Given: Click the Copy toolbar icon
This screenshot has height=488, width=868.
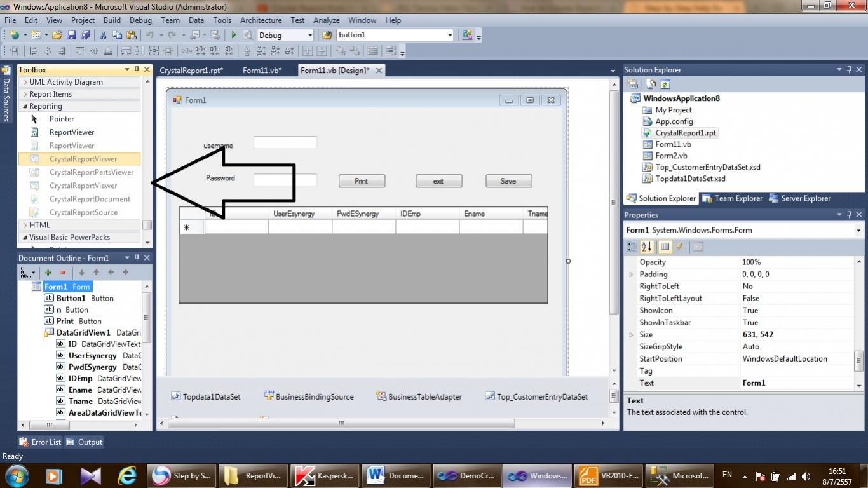Looking at the screenshot, I should point(117,36).
